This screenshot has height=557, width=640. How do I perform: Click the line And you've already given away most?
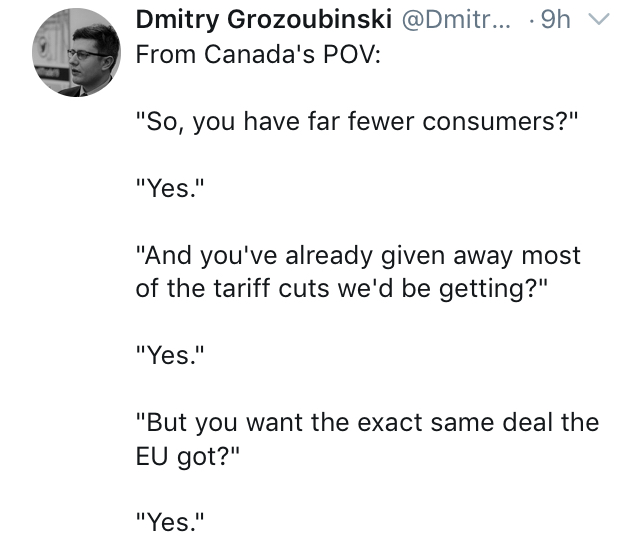358,256
